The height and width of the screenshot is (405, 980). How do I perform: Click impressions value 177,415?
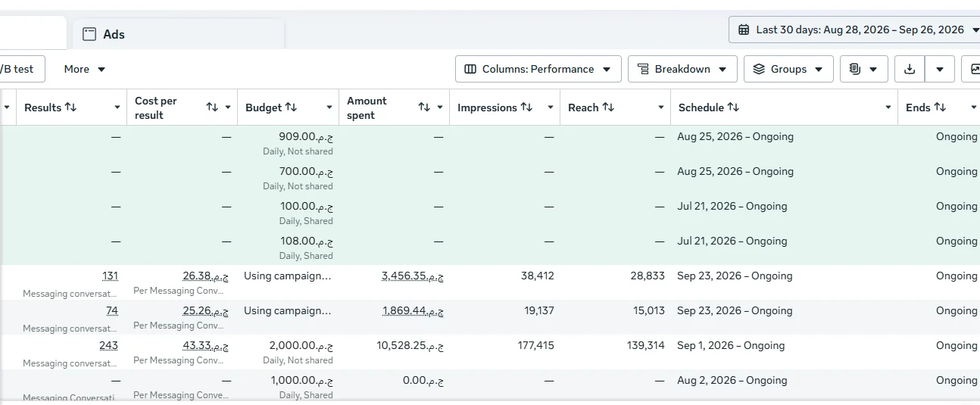(x=535, y=345)
